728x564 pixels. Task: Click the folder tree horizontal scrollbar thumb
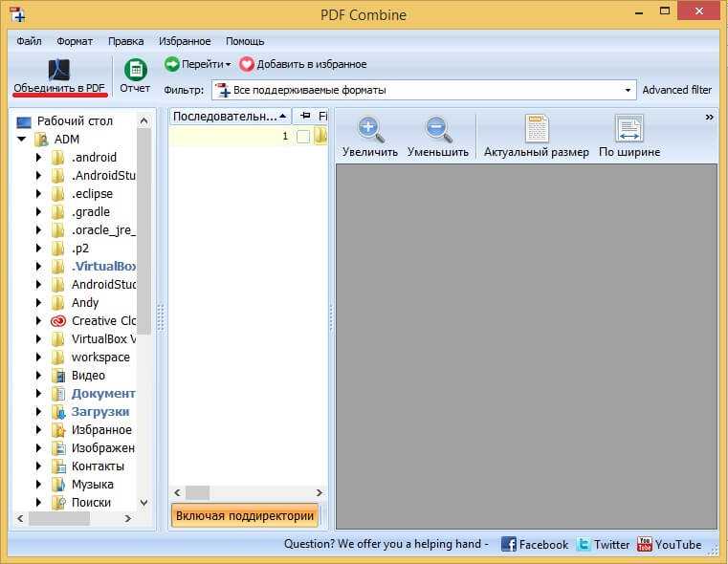[x=59, y=518]
